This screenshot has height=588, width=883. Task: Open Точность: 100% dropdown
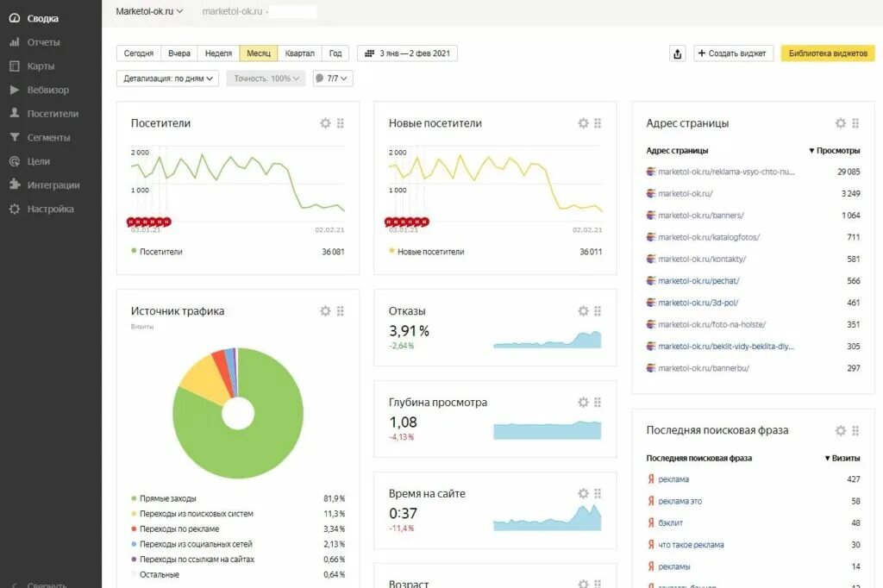266,78
